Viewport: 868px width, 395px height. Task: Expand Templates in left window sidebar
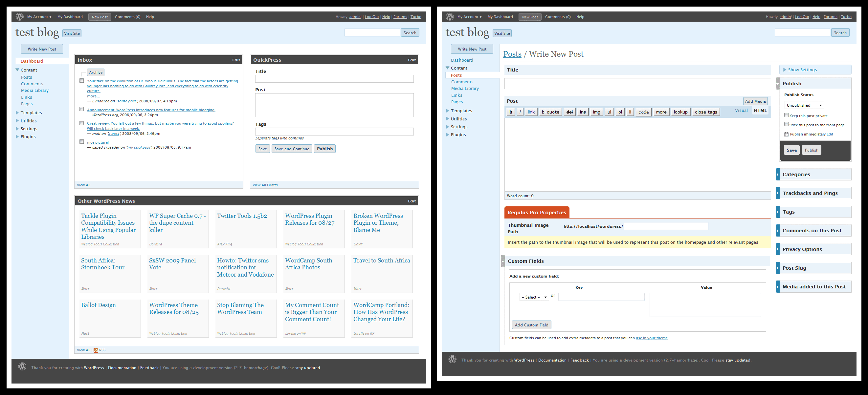click(x=17, y=113)
